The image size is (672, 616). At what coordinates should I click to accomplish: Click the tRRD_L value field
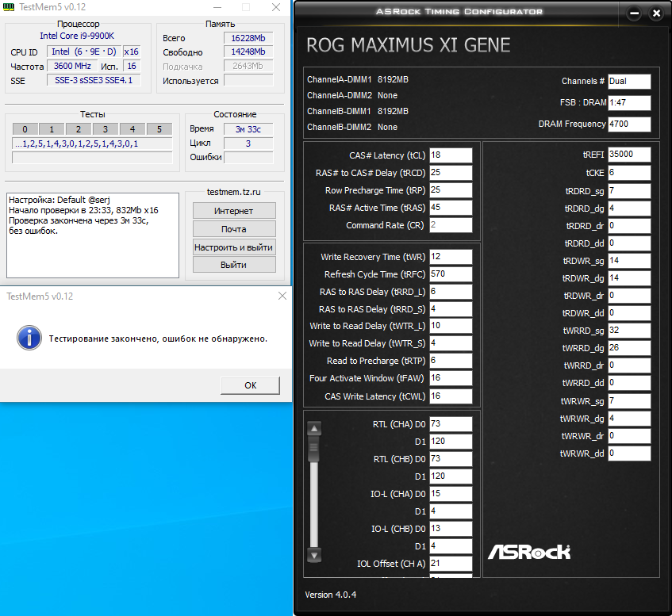(451, 292)
